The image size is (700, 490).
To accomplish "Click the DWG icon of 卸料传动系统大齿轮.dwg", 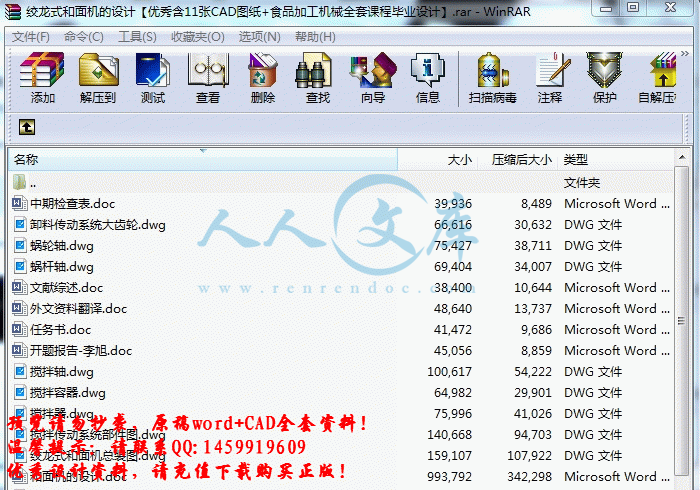I will tap(20, 224).
